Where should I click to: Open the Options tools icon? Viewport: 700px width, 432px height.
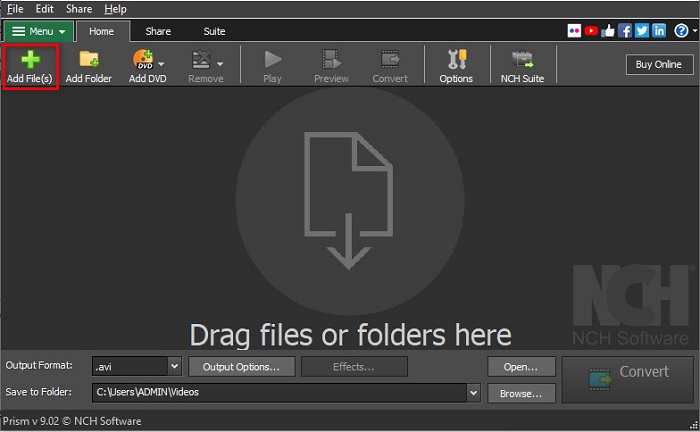(457, 59)
